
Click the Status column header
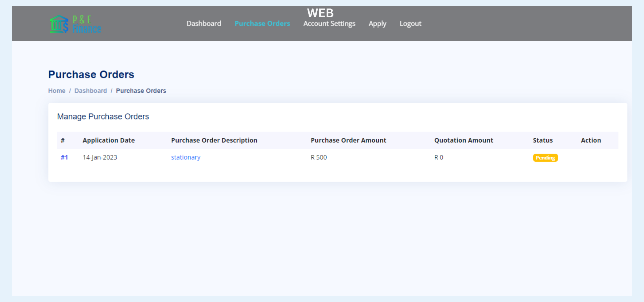click(542, 140)
